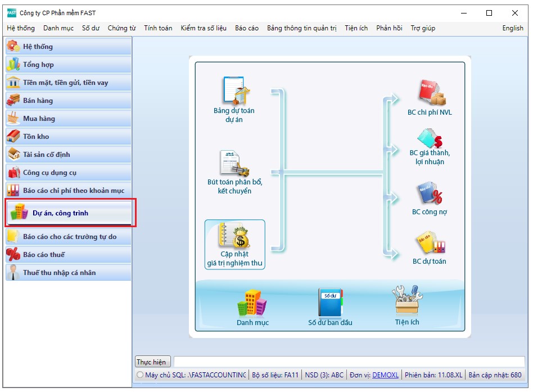Open BC dự toán report icon
This screenshot has width=533, height=392.
coord(430,242)
